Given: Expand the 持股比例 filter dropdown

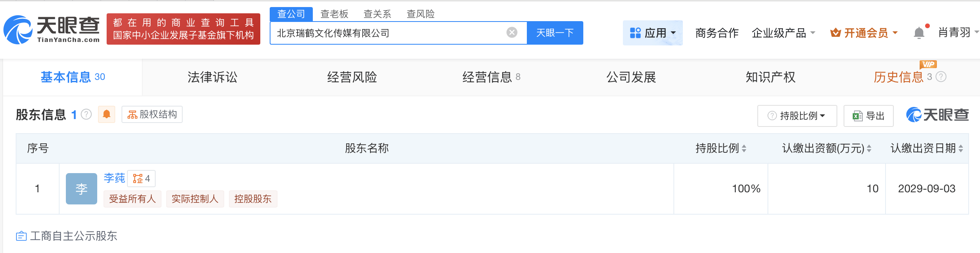Looking at the screenshot, I should [x=797, y=116].
